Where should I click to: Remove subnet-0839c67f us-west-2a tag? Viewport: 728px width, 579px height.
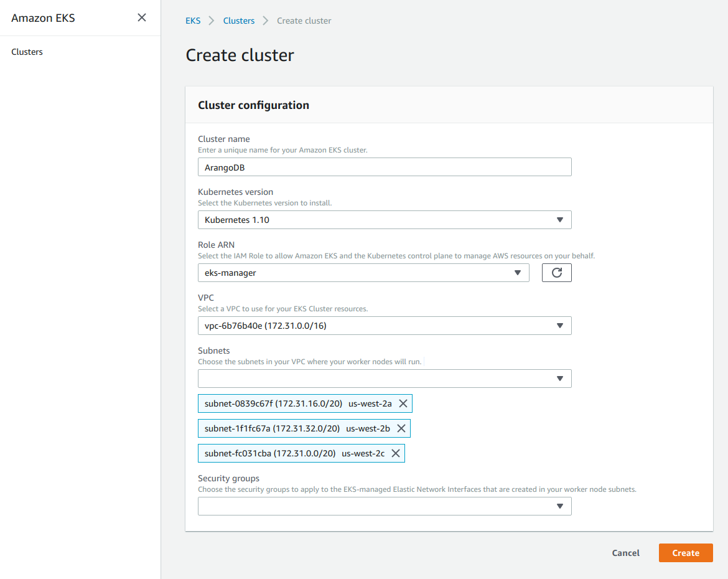coord(403,403)
